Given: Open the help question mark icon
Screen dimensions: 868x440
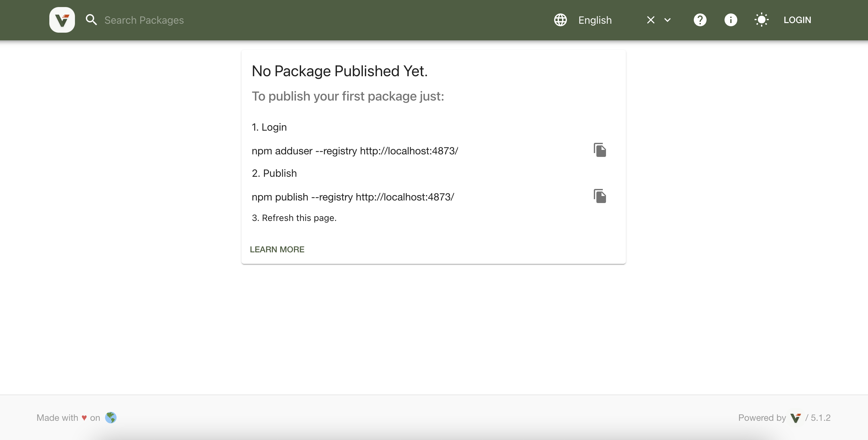Looking at the screenshot, I should pyautogui.click(x=700, y=20).
